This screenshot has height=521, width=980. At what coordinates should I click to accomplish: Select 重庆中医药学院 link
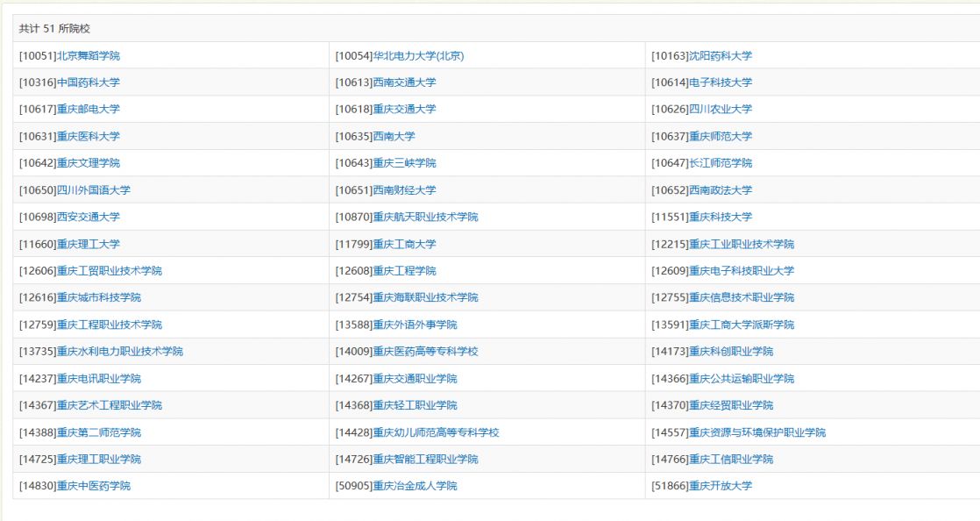(x=94, y=486)
